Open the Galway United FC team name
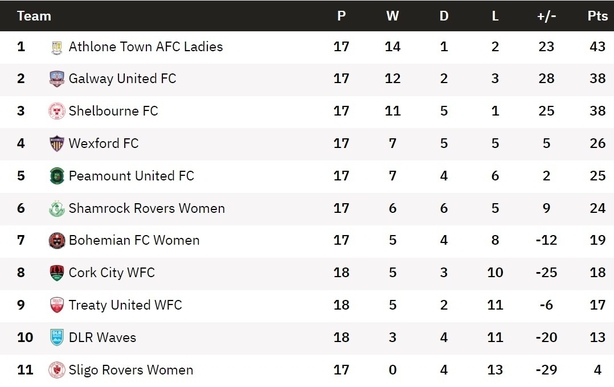The height and width of the screenshot is (387, 614). pyautogui.click(x=122, y=79)
